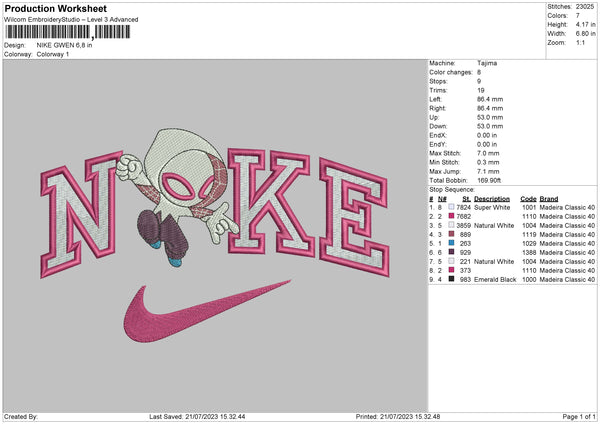Click the thread code '1388'
600x424 pixels.
[529, 252]
